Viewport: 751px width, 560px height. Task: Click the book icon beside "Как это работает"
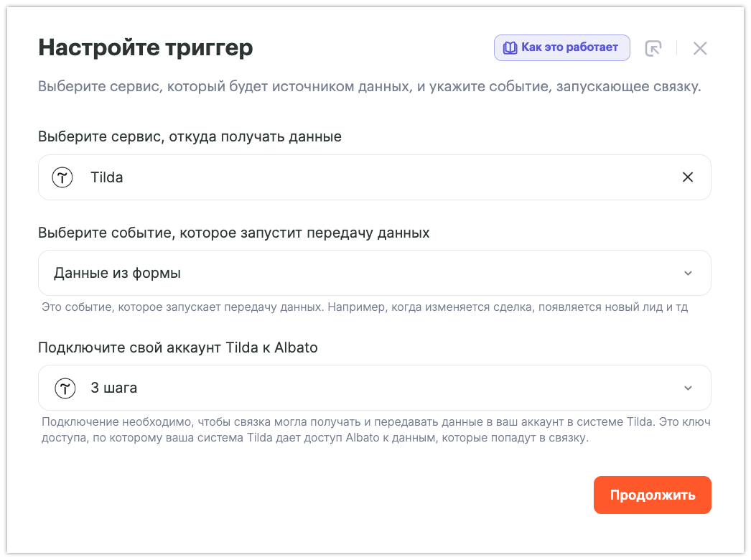click(510, 48)
